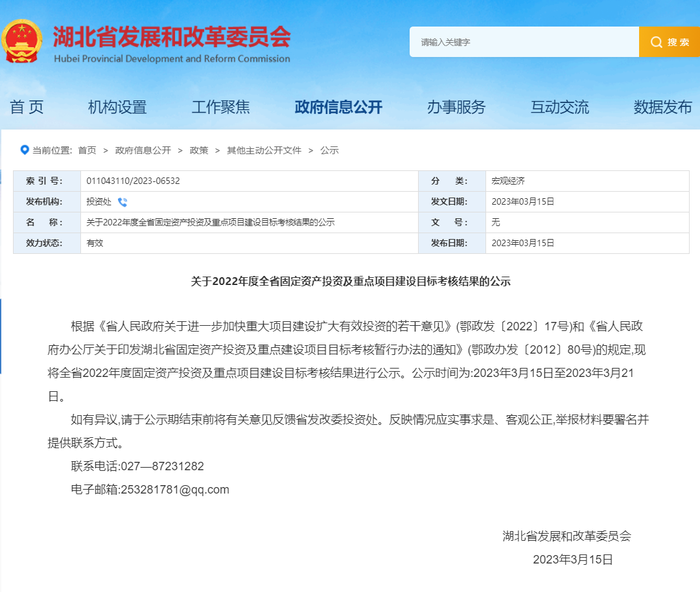Click the 搜索 search button
This screenshot has height=592, width=700.
[669, 41]
